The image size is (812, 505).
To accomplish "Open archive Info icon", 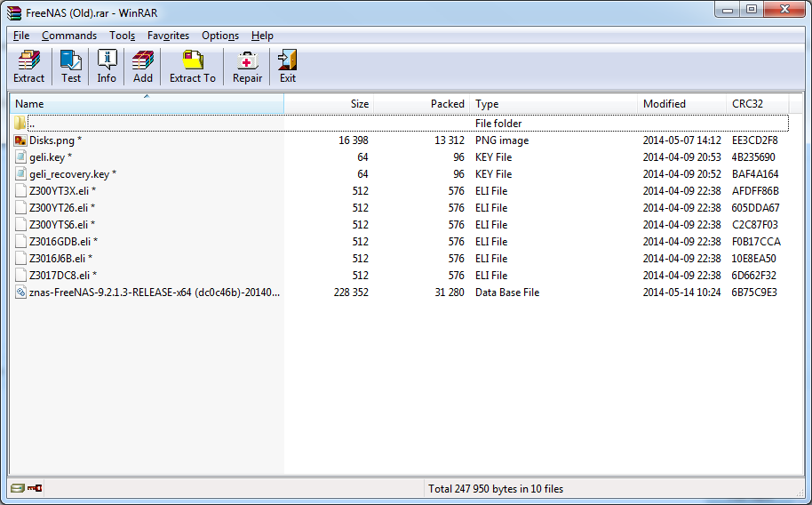I will coord(107,60).
